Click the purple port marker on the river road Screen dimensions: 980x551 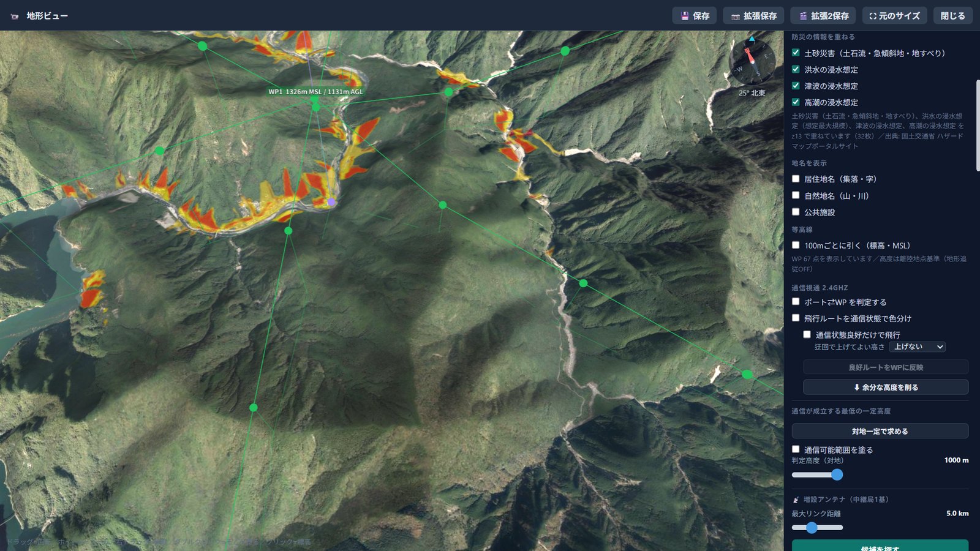[331, 202]
